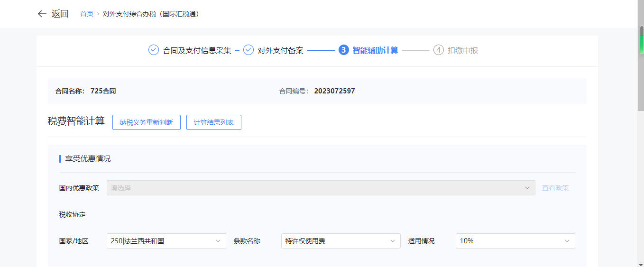Click the checkmark icon for 对外支付备案
Viewport: 644px width, 267px height.
coord(248,50)
